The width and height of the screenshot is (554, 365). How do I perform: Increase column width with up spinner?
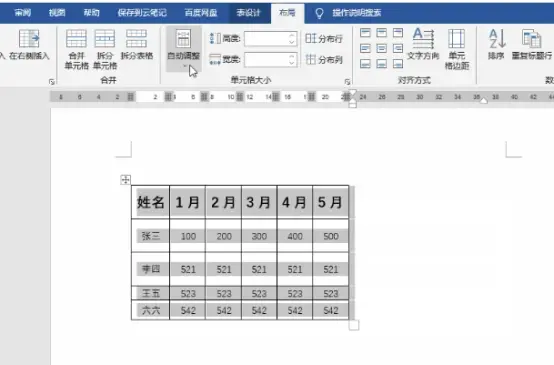[x=292, y=56]
